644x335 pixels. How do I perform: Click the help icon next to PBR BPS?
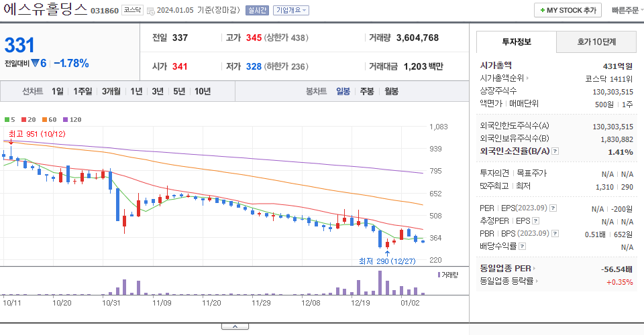click(x=555, y=234)
